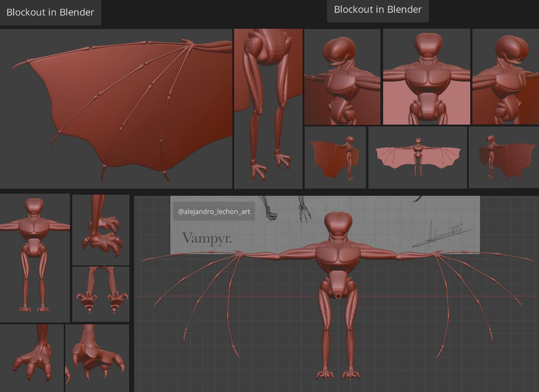Select the 3D cursor at the model's pelvis
The height and width of the screenshot is (392, 539).
[x=339, y=296]
